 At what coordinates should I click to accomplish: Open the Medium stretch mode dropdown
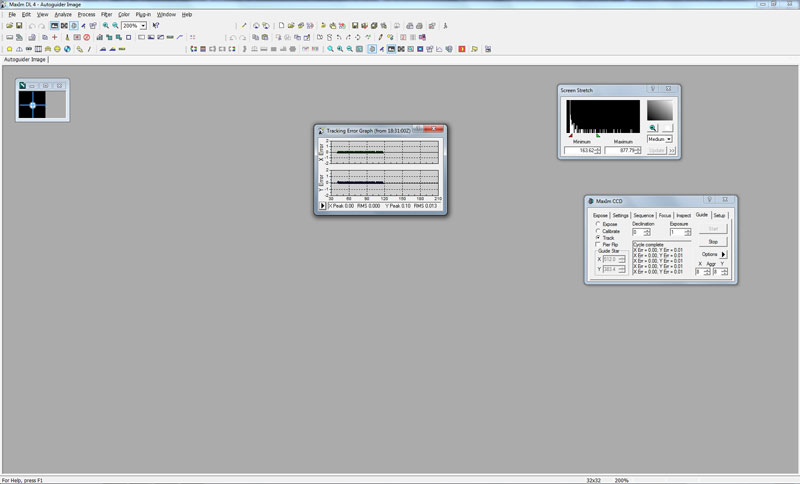(668, 139)
